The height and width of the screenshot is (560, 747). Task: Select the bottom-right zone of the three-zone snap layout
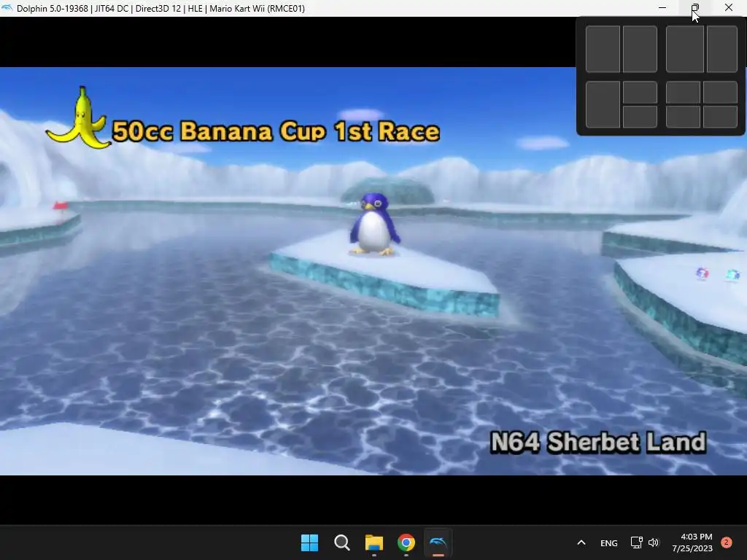click(640, 117)
